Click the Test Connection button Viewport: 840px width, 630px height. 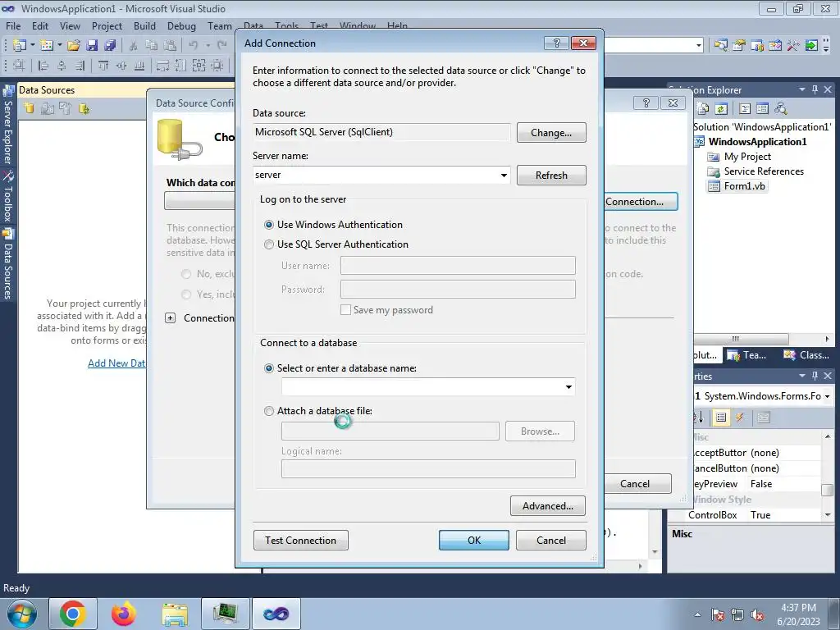tap(300, 540)
